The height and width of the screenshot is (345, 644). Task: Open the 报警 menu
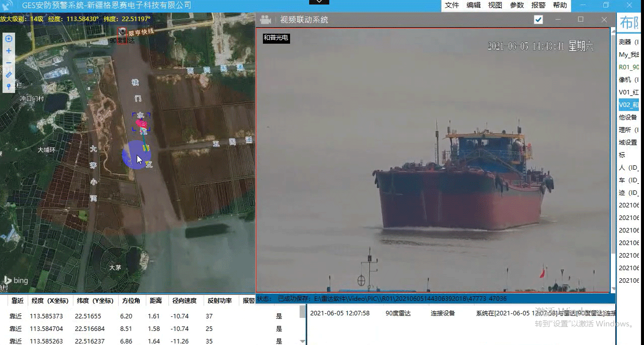(538, 5)
